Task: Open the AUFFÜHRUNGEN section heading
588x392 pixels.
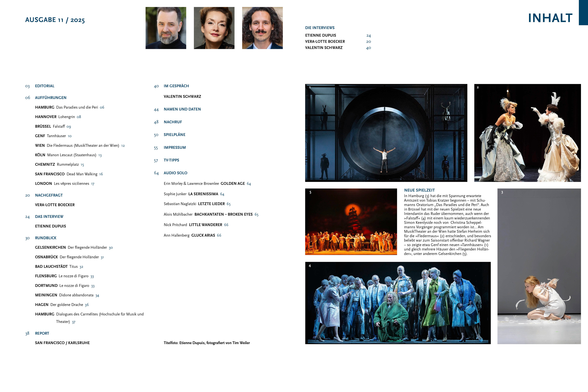Action: pos(50,98)
